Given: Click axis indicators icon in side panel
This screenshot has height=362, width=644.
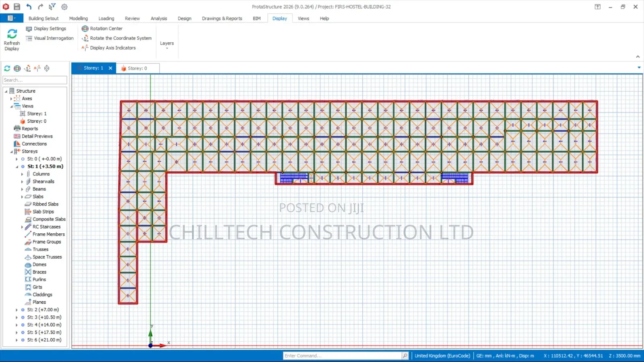Looking at the screenshot, I should 37,68.
